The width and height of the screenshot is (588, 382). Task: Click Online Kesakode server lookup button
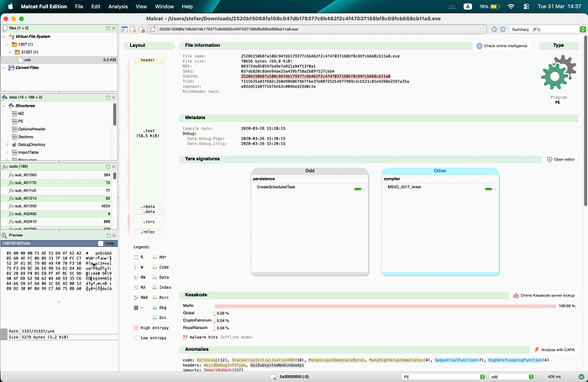coord(543,296)
